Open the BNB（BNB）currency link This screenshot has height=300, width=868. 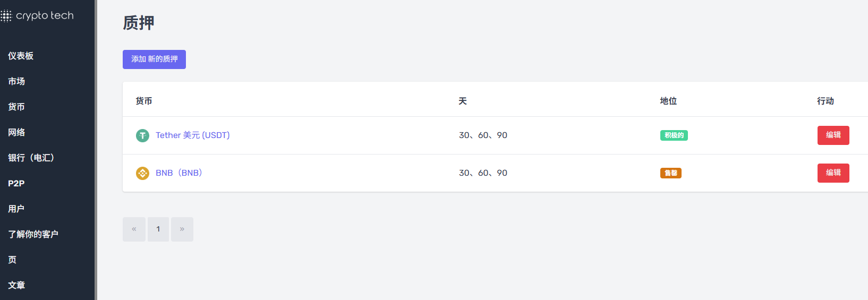tap(179, 173)
